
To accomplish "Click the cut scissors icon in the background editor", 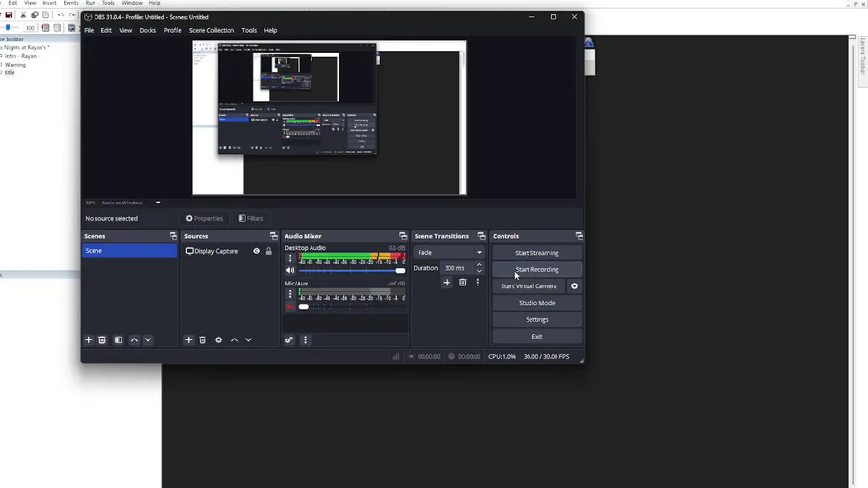I will [23, 14].
